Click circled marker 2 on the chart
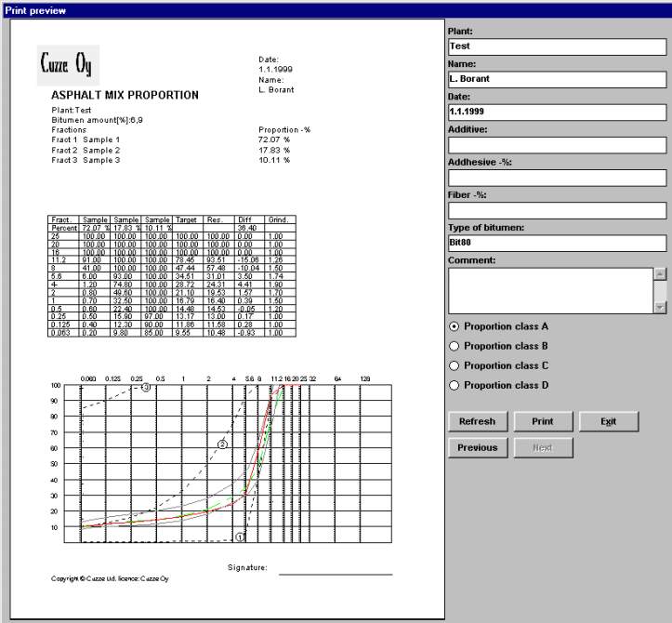 tap(222, 444)
